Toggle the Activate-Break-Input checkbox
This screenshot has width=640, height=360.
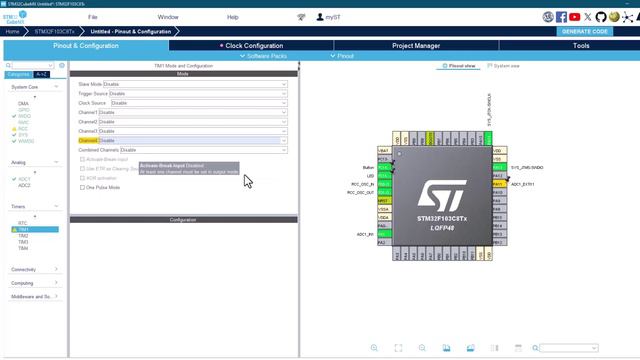click(82, 159)
